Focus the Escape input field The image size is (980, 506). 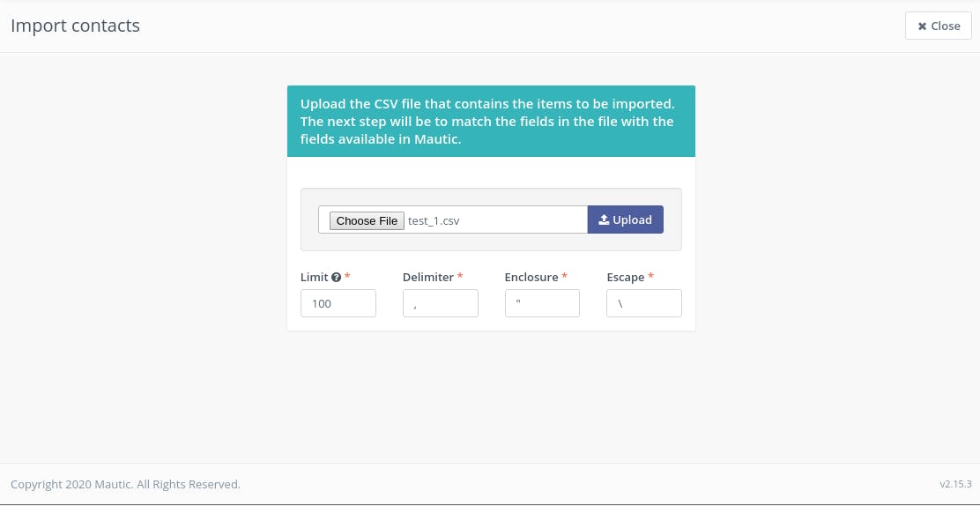point(644,303)
